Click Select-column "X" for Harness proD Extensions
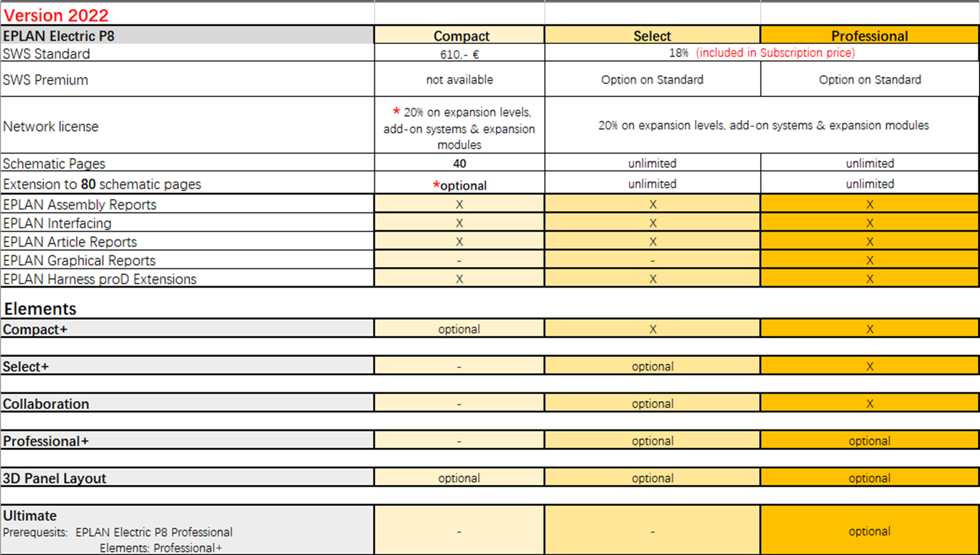Viewport: 980px width, 555px height. coord(653,279)
